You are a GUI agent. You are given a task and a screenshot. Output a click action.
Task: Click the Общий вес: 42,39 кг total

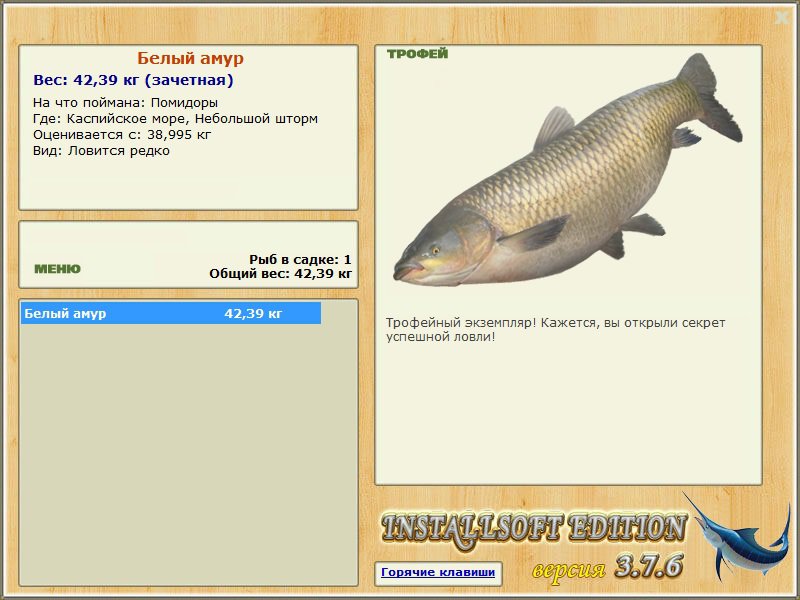pos(280,273)
